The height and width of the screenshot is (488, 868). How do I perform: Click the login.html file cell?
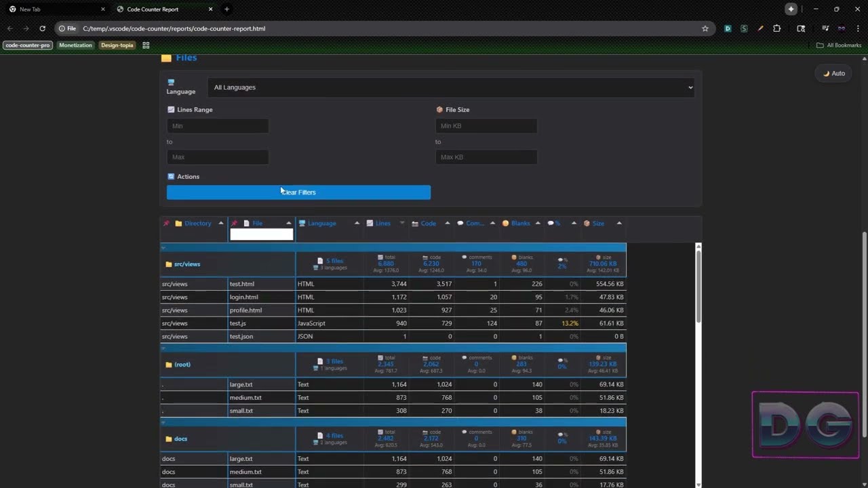[261, 297]
